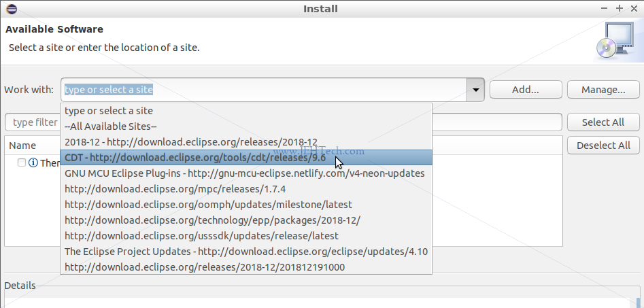Select '--All Available Sites--' from the list
This screenshot has width=644, height=308.
246,126
